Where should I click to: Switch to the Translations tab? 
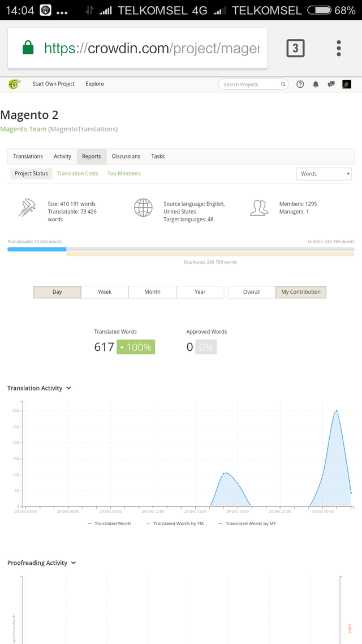[x=28, y=157]
